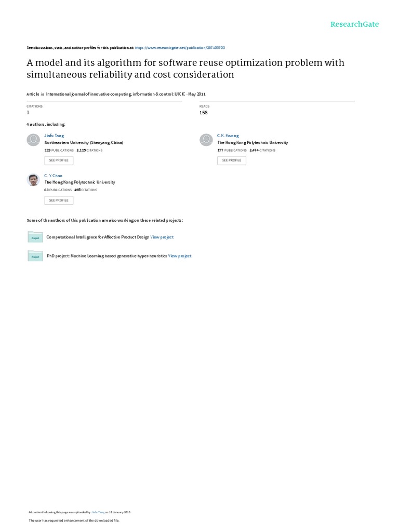Open Jiafu Tang's author name link
Viewport: 399px width, 532px height.
[x=55, y=136]
